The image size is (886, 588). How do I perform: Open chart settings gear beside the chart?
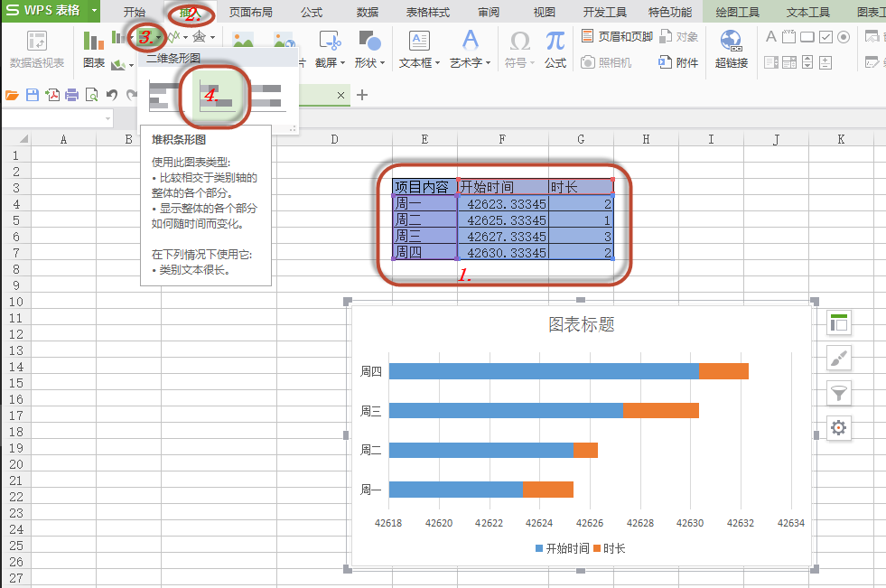(x=839, y=428)
